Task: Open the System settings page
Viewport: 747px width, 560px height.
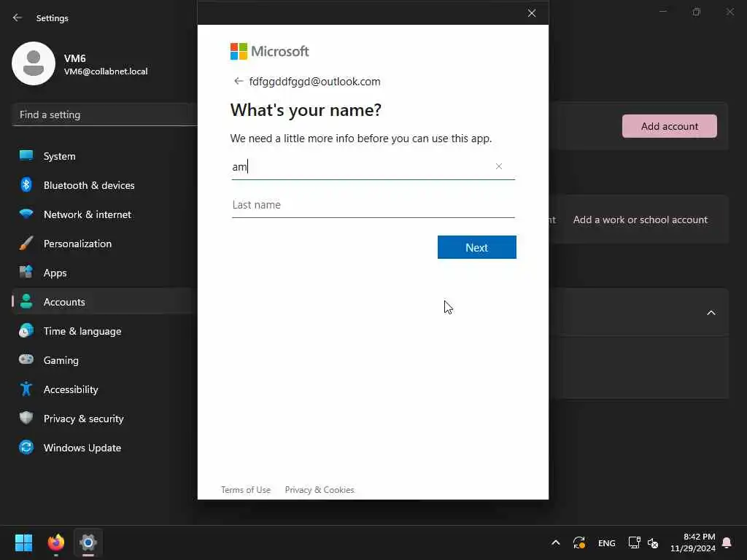Action: 104,156
